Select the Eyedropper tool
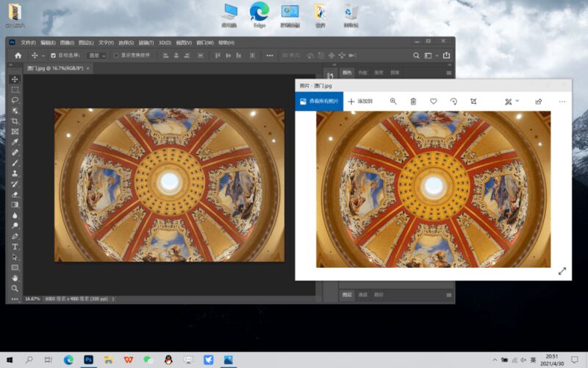Screen dimensions: 588x368 click(x=15, y=142)
